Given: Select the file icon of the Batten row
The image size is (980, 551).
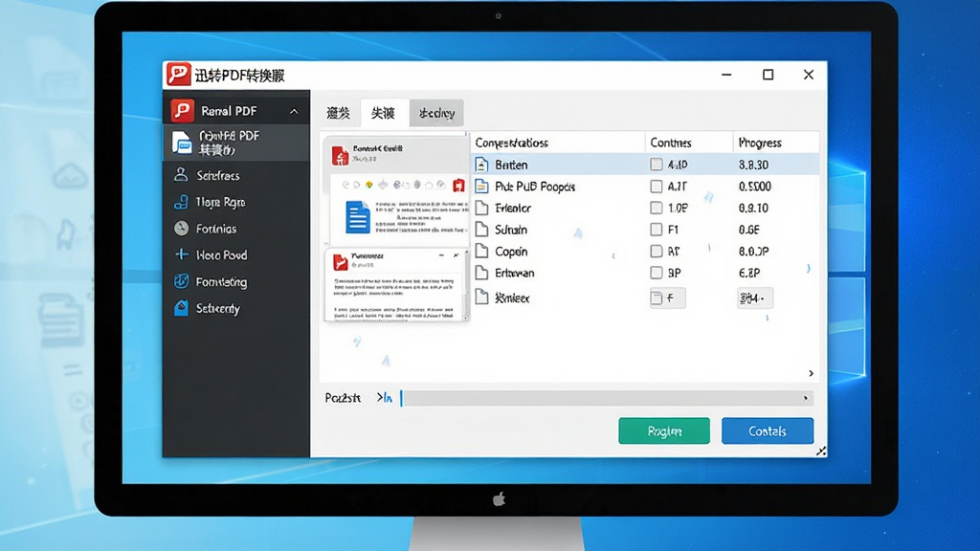Looking at the screenshot, I should pos(481,165).
